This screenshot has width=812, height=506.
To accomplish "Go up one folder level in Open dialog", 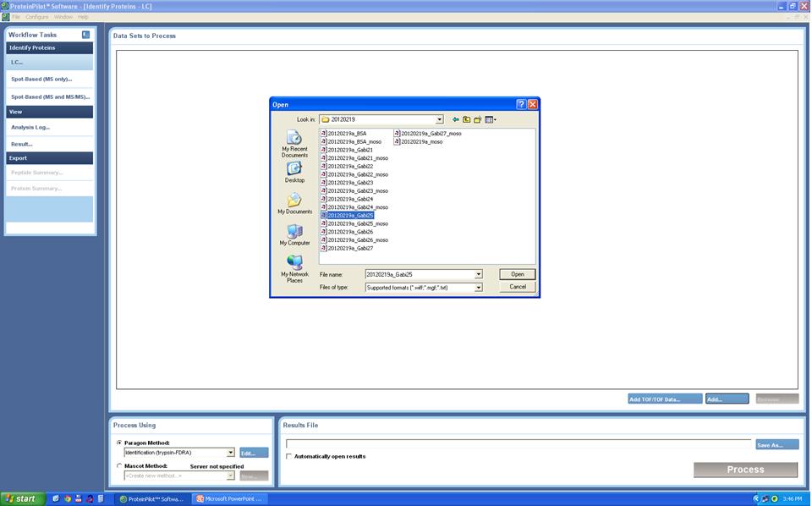I will click(467, 119).
